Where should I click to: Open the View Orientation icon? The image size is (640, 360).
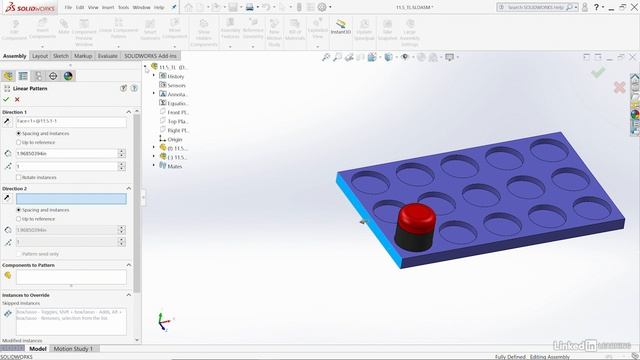tap(372, 58)
